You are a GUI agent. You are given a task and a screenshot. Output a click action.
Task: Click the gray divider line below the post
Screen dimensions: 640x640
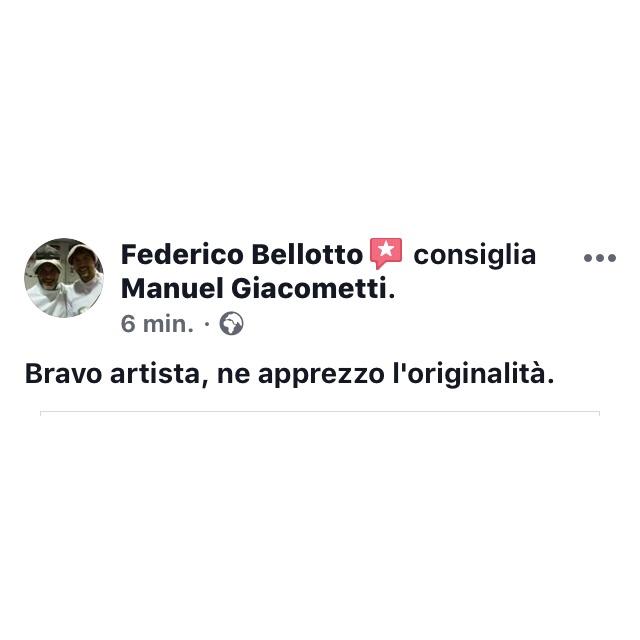click(x=320, y=412)
